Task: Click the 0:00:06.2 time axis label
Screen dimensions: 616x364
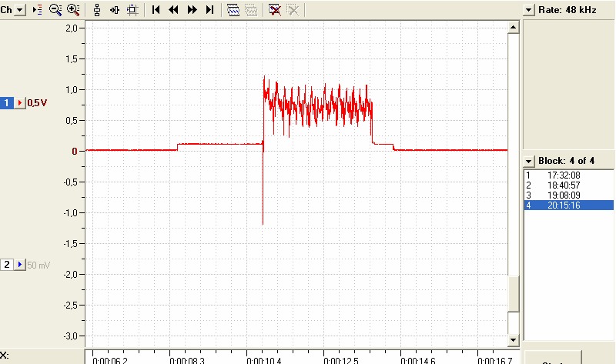Action: coord(109,360)
